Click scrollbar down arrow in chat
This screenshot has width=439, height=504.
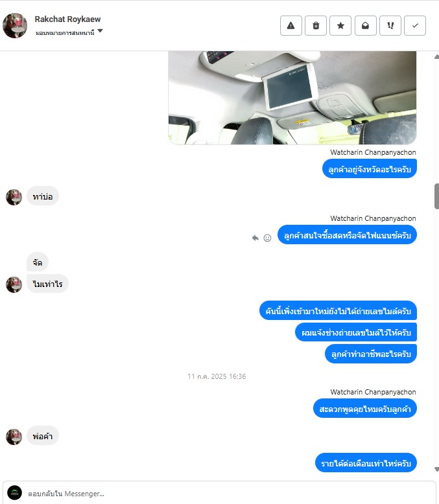tap(436, 469)
